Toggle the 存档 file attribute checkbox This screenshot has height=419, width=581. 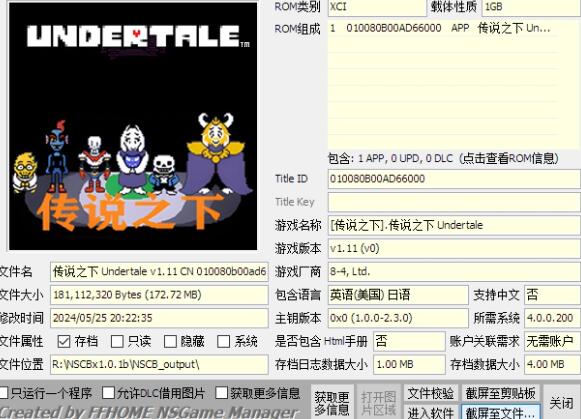[x=64, y=341]
